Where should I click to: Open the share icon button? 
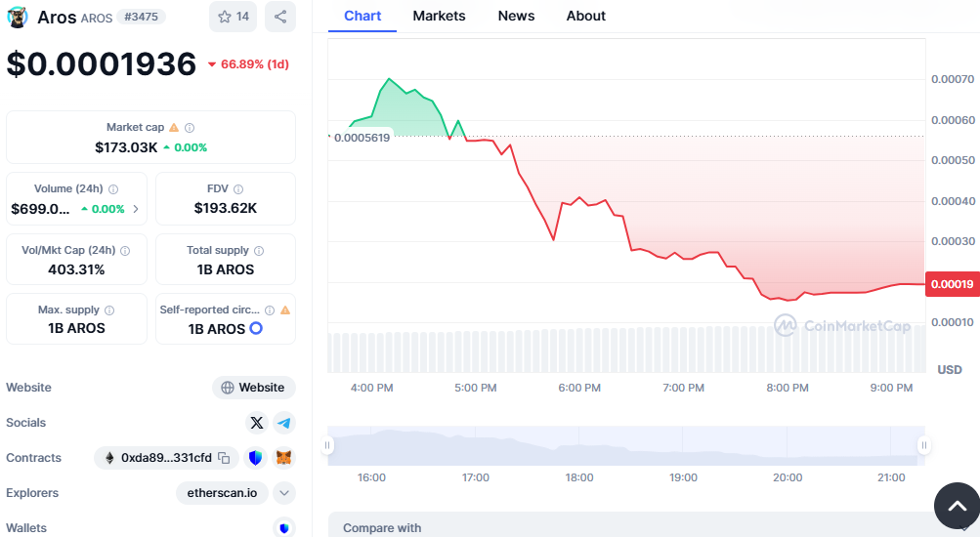(x=280, y=17)
